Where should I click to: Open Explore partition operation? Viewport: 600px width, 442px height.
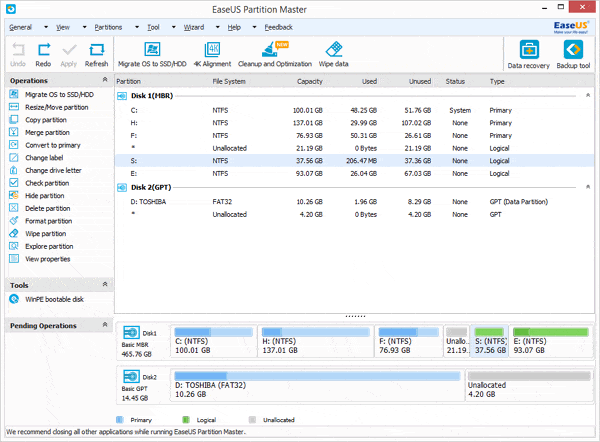(x=49, y=246)
